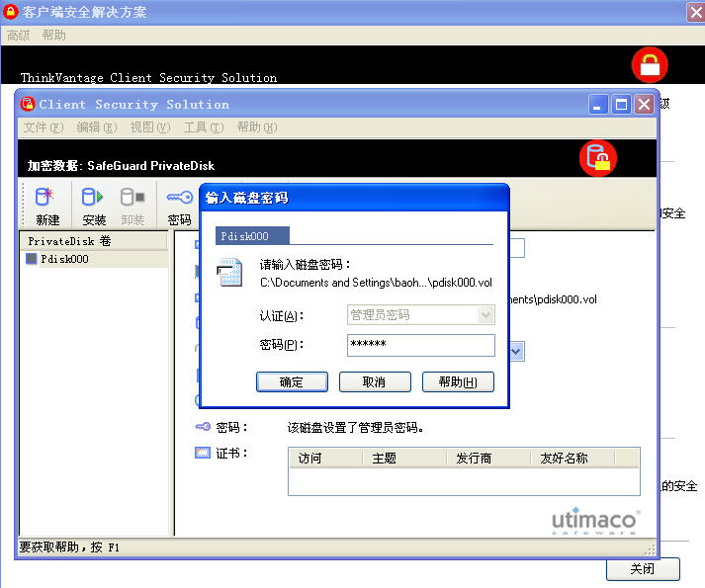This screenshot has height=588, width=705.
Task: Click the Client Security Solution title bar icon
Action: (x=28, y=104)
